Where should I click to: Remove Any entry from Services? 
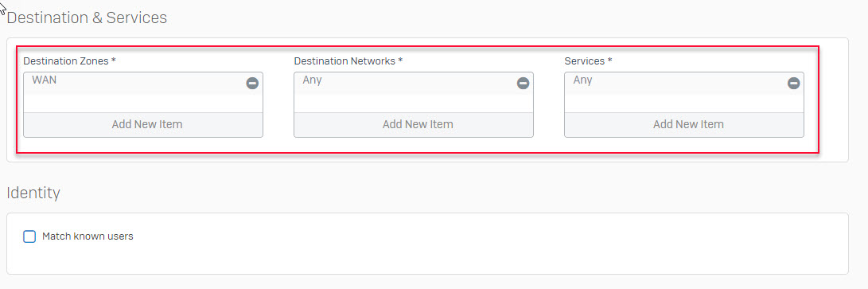click(794, 84)
